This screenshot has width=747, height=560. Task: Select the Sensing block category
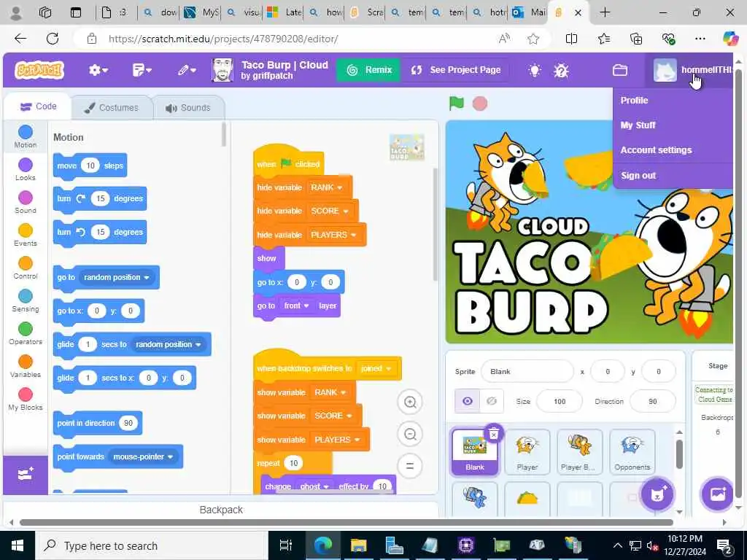(x=26, y=301)
